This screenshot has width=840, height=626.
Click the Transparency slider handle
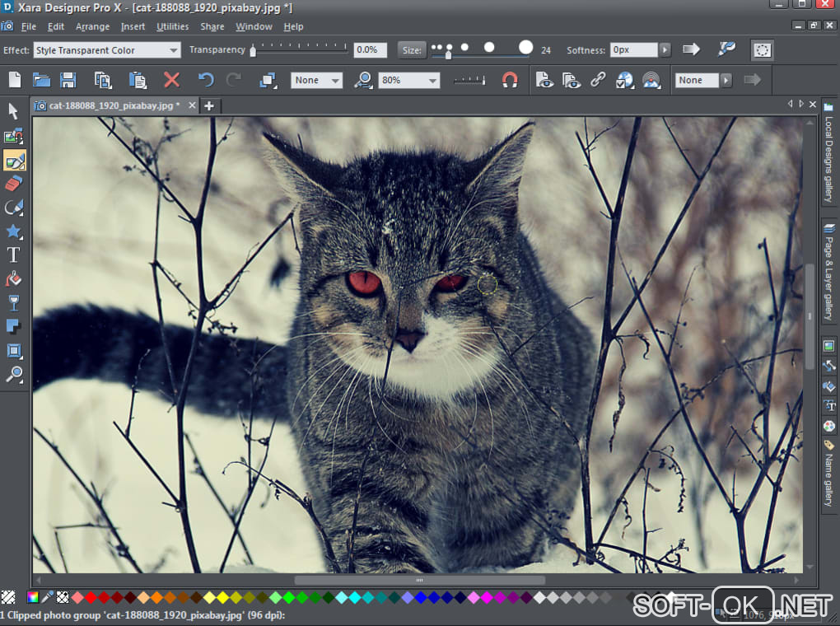tap(253, 51)
